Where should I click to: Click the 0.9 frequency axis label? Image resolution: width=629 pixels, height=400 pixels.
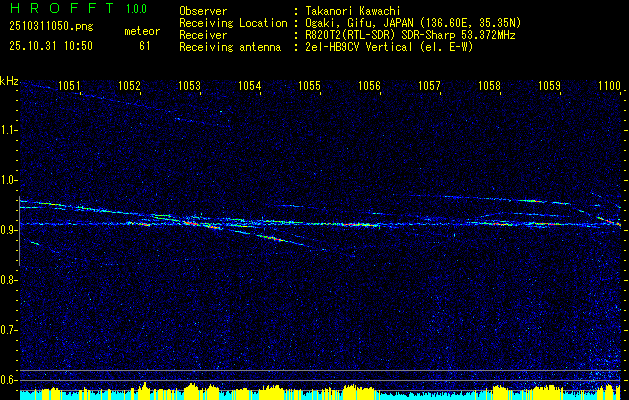pyautogui.click(x=7, y=230)
